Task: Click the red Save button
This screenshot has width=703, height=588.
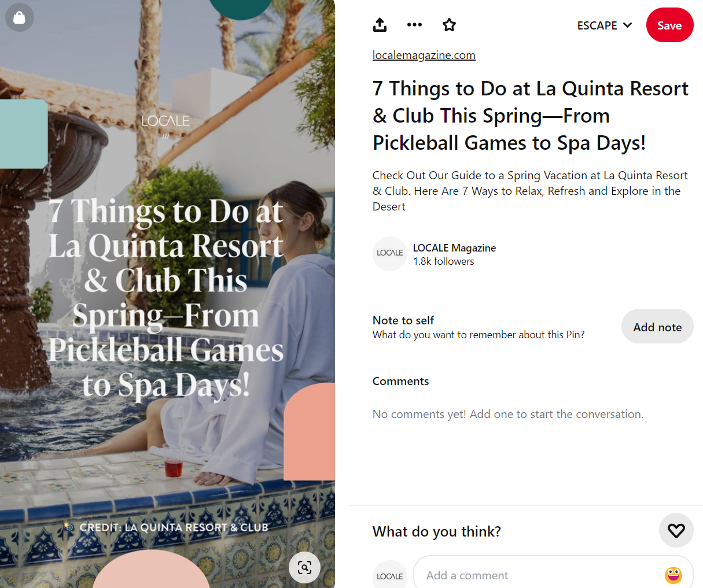Action: pos(669,25)
